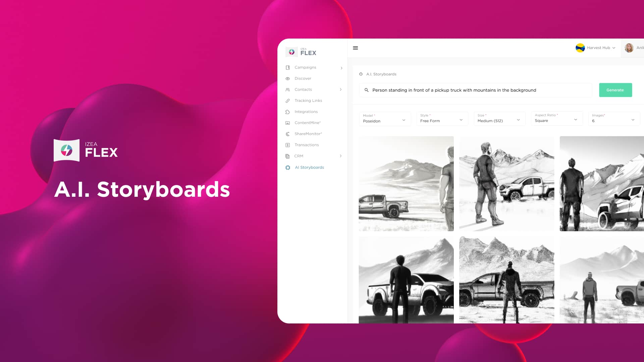Click the AI Storyboards sidebar icon
644x362 pixels.
[288, 168]
